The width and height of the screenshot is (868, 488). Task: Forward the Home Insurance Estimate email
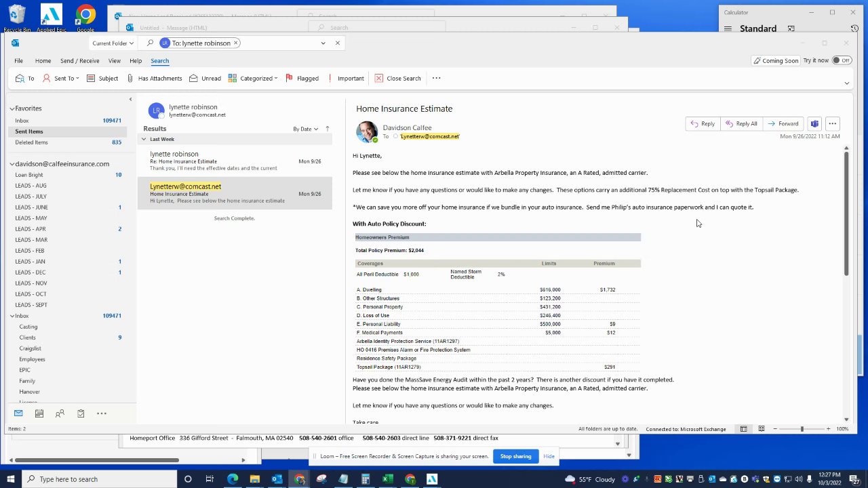coord(783,123)
